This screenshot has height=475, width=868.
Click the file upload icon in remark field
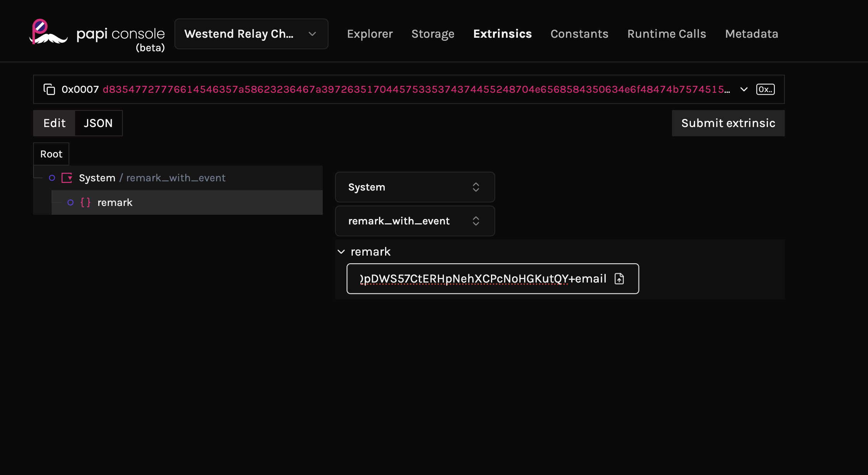pos(619,279)
